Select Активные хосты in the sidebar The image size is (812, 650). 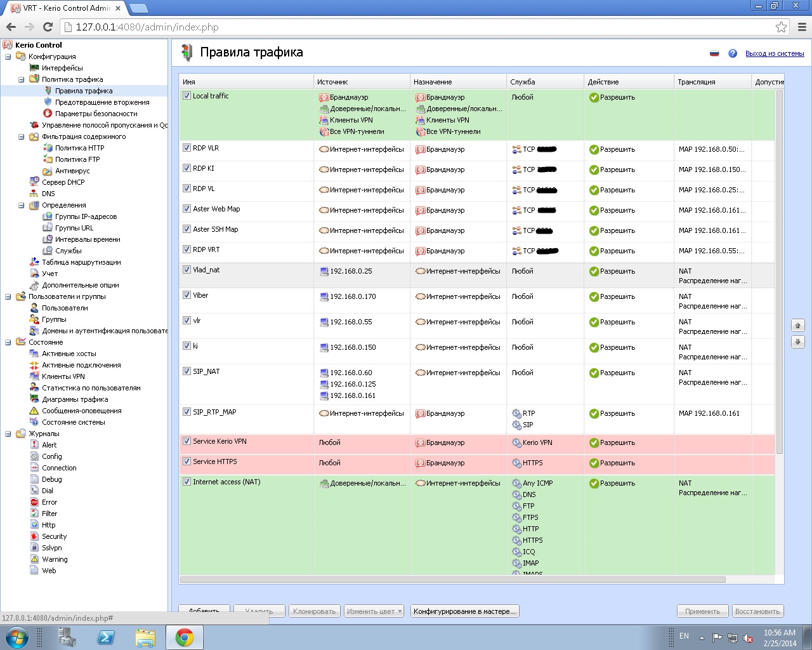click(69, 354)
